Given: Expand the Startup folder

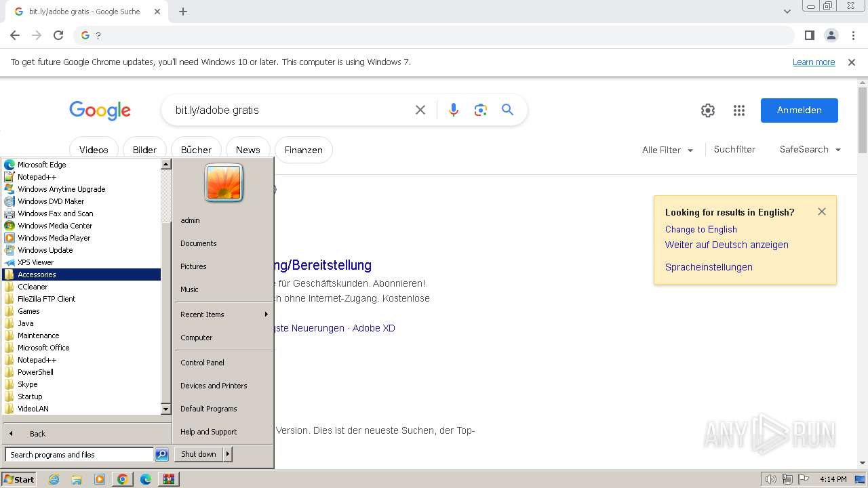Looking at the screenshot, I should tap(81, 396).
